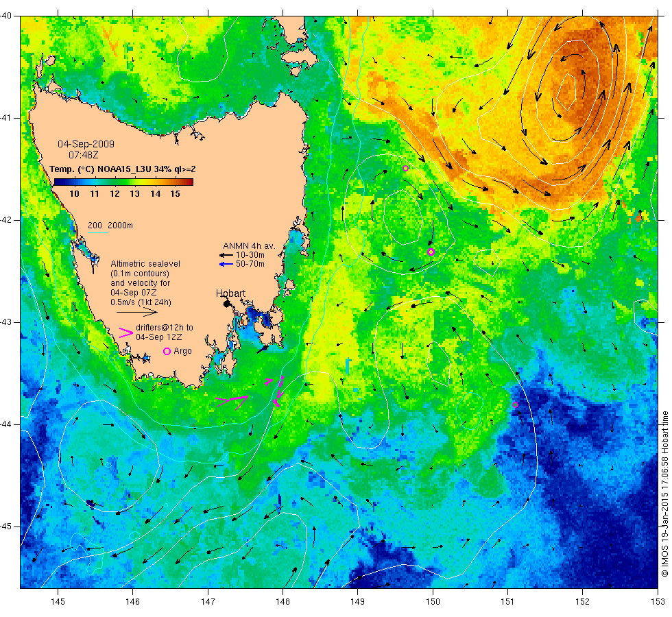The width and height of the screenshot is (672, 617).
Task: Click the 148 longitude axis label
Action: click(283, 602)
